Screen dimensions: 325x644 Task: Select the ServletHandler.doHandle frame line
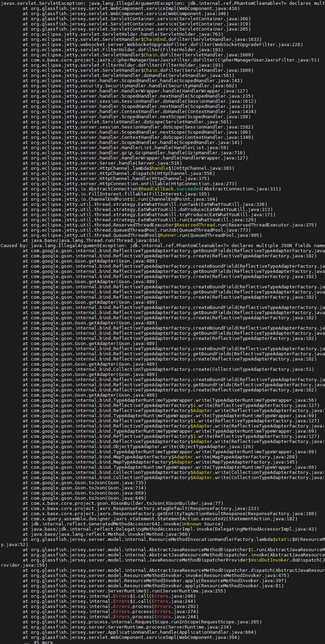(x=128, y=75)
